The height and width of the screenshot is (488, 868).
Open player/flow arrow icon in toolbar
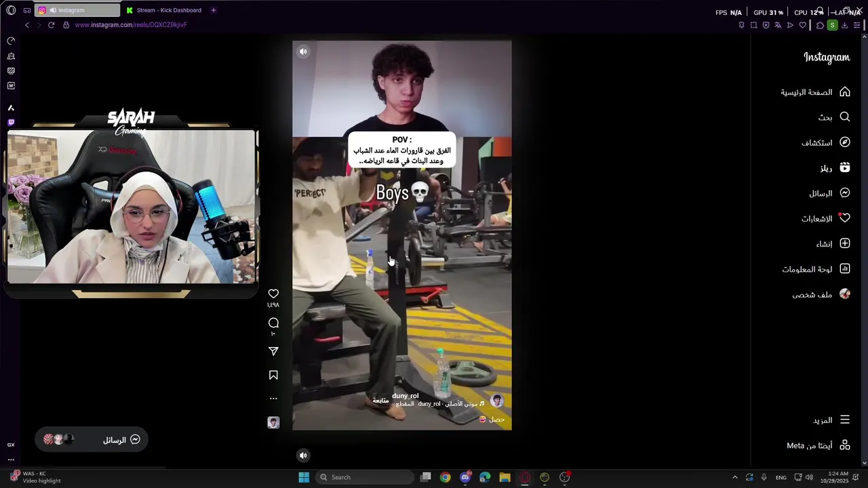click(790, 25)
